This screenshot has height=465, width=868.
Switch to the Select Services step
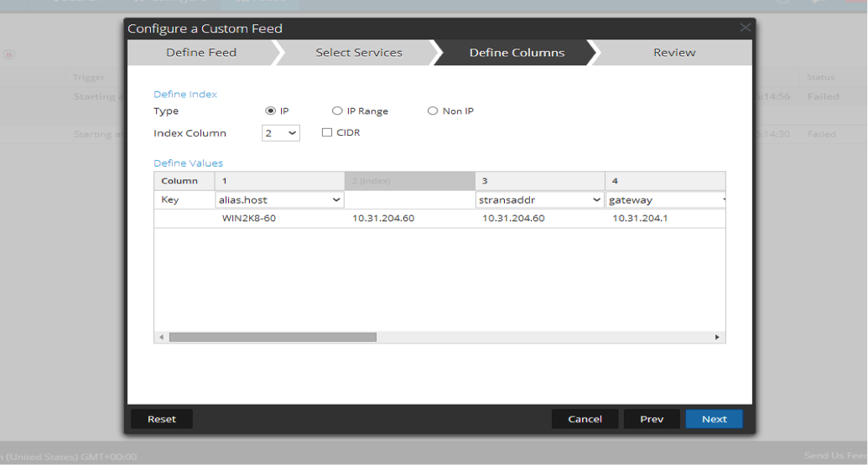point(358,53)
